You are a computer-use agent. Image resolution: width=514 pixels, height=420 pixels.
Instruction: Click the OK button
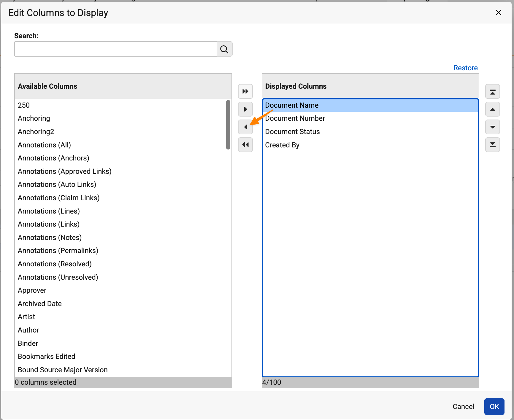[x=494, y=406]
